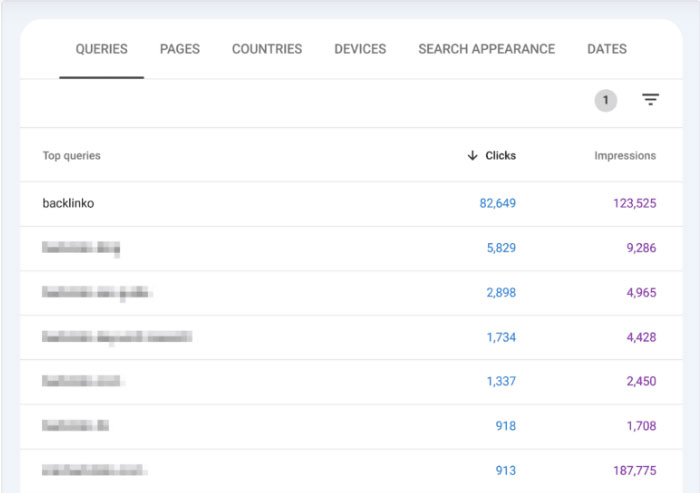Click the 82,649 clicks value

(497, 203)
